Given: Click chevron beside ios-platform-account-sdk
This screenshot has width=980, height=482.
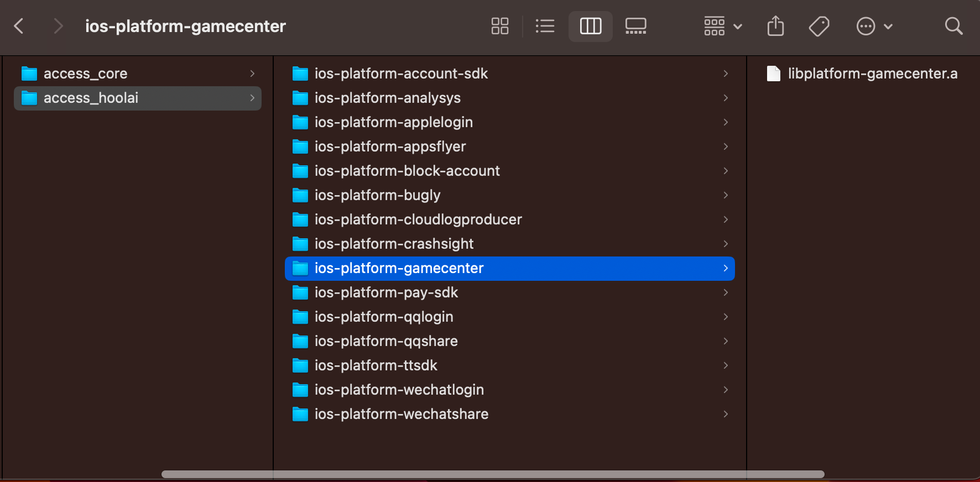Looking at the screenshot, I should [726, 74].
